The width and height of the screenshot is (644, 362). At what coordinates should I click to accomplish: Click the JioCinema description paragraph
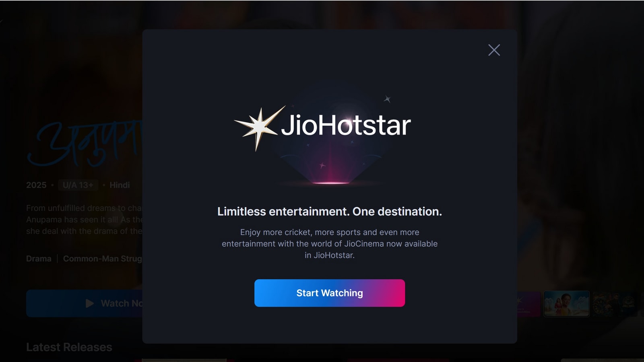[330, 244]
